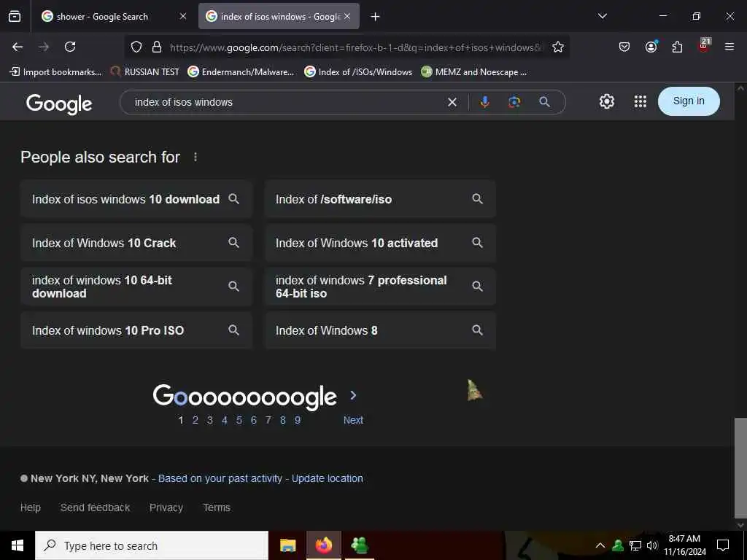
Task: Bookmark this page with star icon
Action: pos(558,47)
